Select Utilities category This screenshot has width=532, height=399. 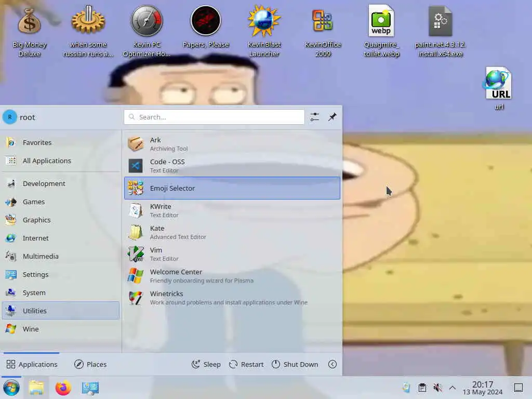click(61, 311)
